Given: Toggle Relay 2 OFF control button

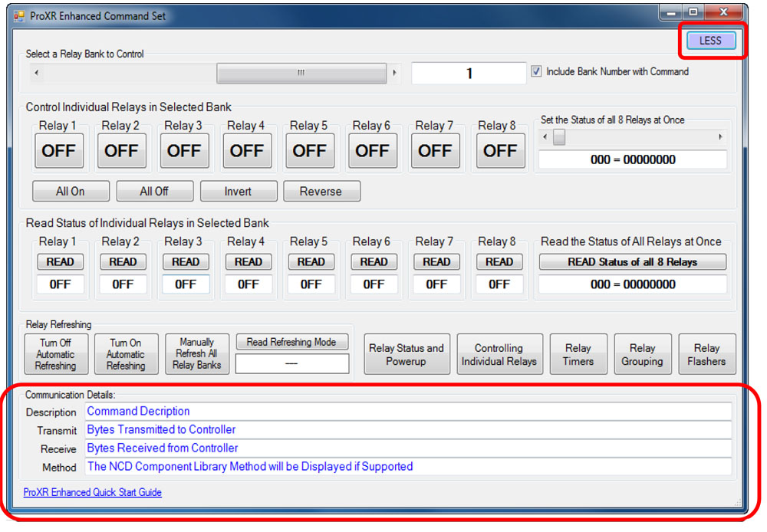Looking at the screenshot, I should (x=121, y=150).
